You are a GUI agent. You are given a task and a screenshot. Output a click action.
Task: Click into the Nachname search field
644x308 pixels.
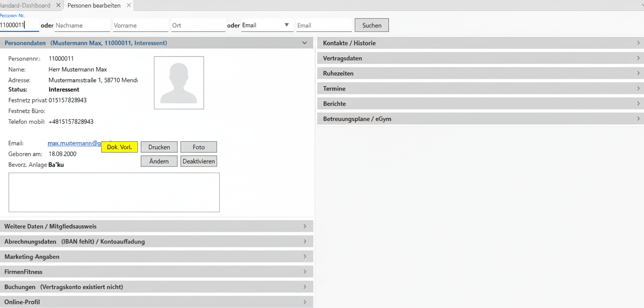click(x=82, y=25)
